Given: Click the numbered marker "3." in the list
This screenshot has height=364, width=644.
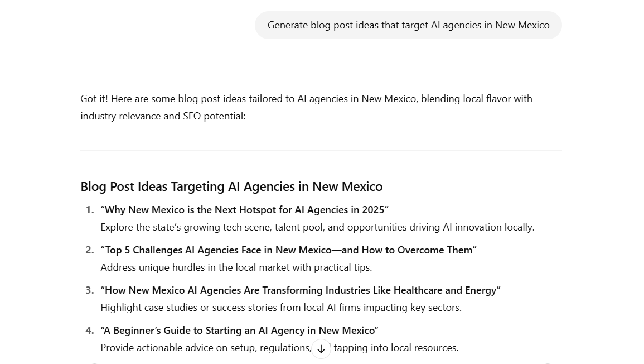Looking at the screenshot, I should 90,290.
